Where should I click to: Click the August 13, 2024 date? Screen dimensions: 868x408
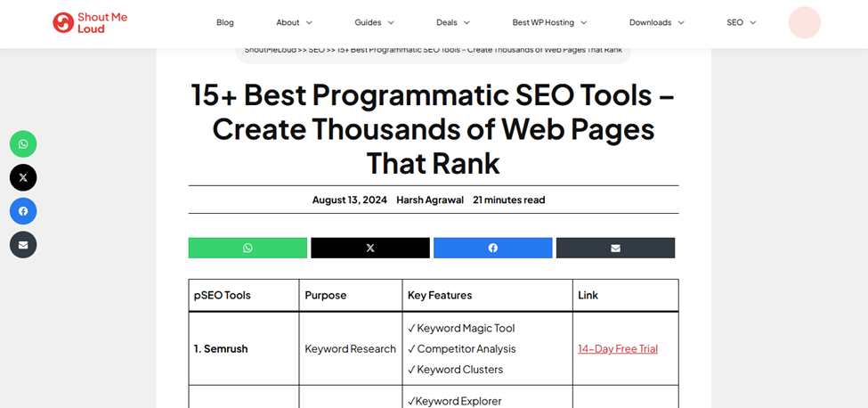pos(350,200)
